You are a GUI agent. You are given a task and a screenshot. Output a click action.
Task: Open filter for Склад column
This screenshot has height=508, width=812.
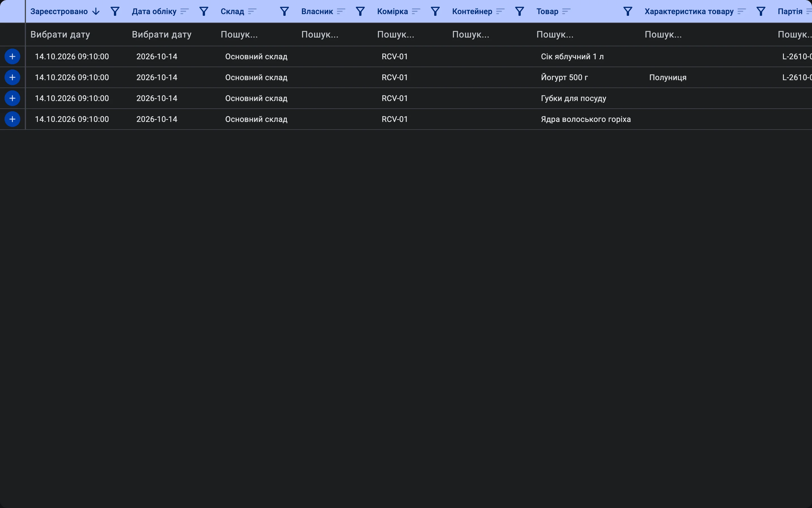284,11
